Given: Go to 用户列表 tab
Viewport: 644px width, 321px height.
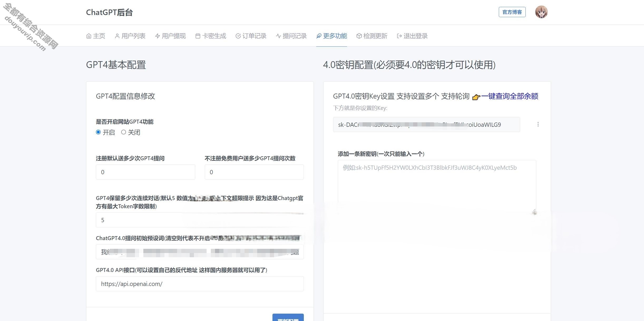Looking at the screenshot, I should (130, 36).
